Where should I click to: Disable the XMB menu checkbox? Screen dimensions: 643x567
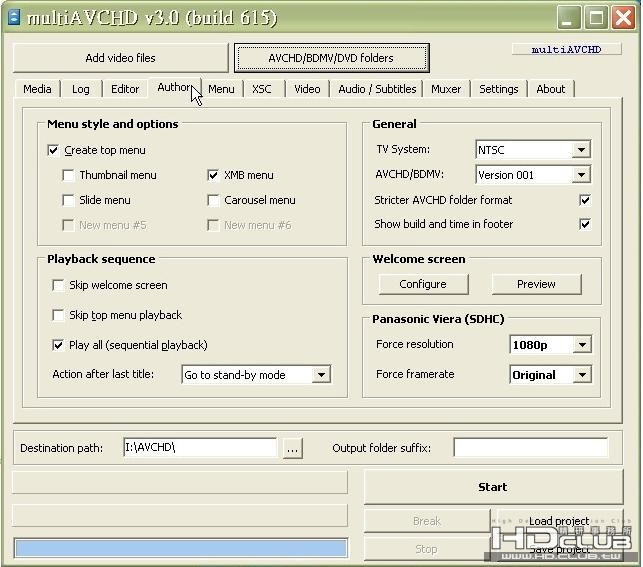tap(213, 175)
